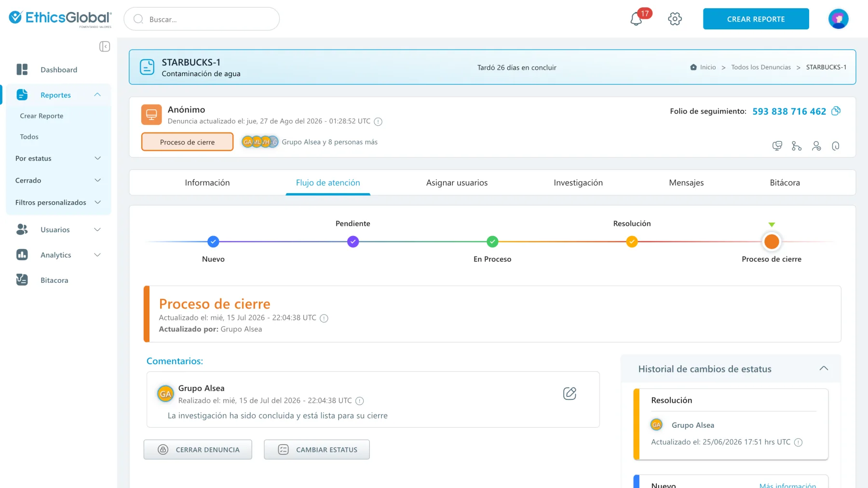Click info icon beside comment Realizado el date
868x488 pixels.
pos(360,401)
